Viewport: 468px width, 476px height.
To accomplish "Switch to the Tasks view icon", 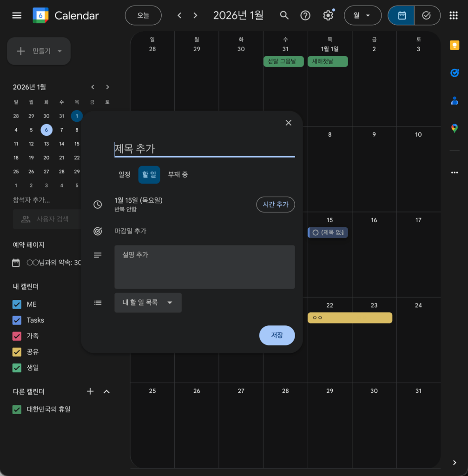I will [427, 15].
